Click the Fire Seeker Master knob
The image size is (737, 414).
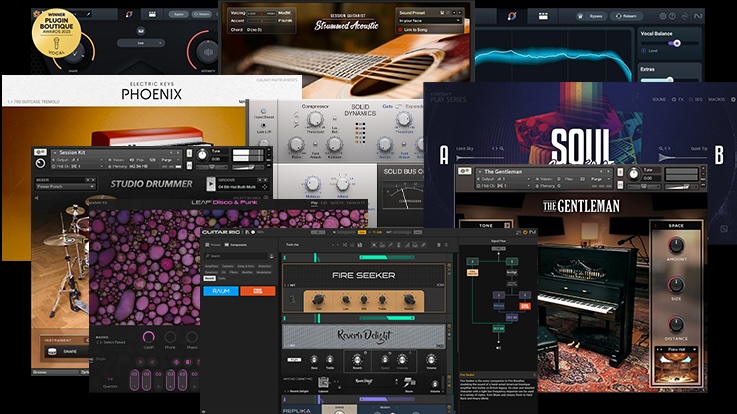[409, 299]
